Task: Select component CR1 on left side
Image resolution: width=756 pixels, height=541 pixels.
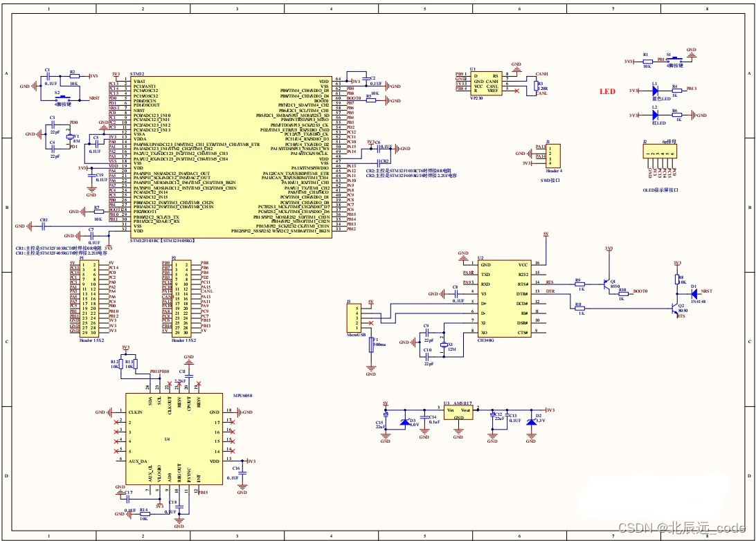Action: coord(44,226)
